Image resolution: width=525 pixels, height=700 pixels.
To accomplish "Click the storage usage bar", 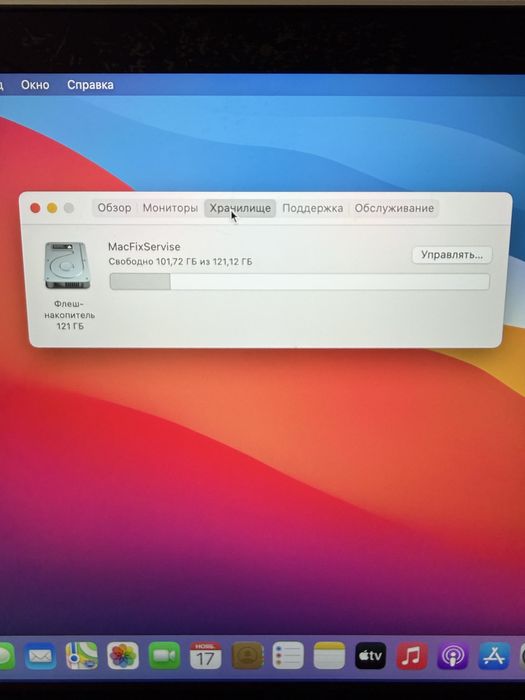I will [x=300, y=282].
